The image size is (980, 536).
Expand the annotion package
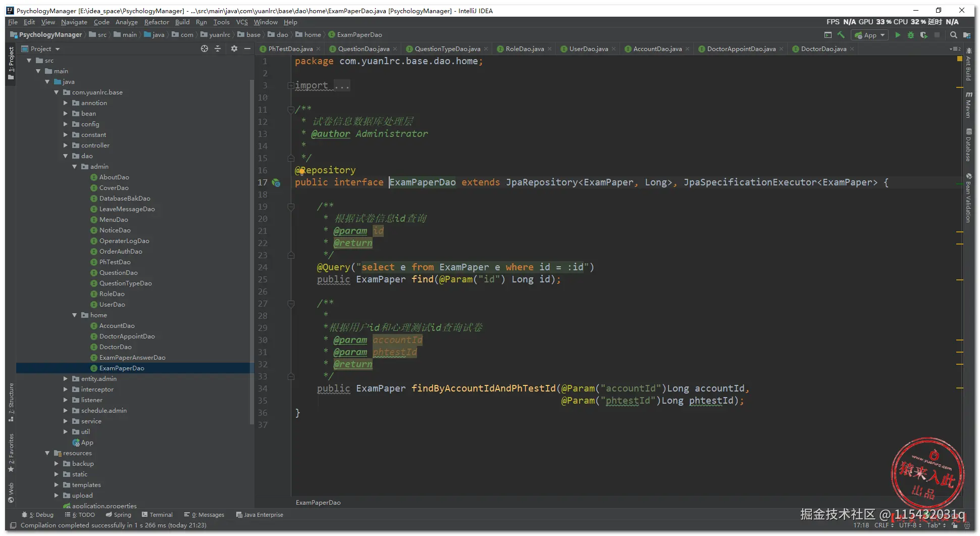click(x=66, y=103)
